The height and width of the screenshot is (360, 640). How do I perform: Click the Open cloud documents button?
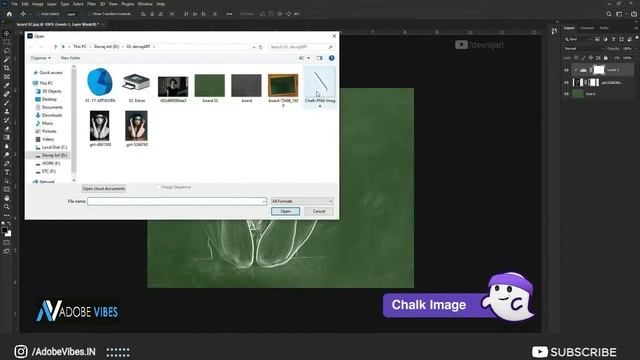tap(104, 189)
